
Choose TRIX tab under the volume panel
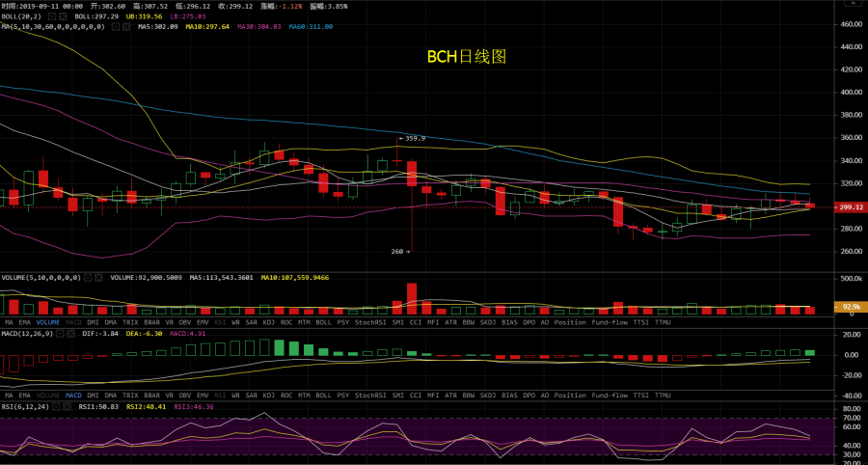pos(130,322)
